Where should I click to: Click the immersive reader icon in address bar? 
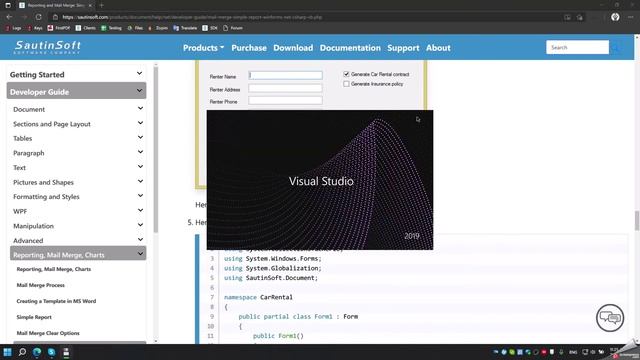(x=567, y=17)
